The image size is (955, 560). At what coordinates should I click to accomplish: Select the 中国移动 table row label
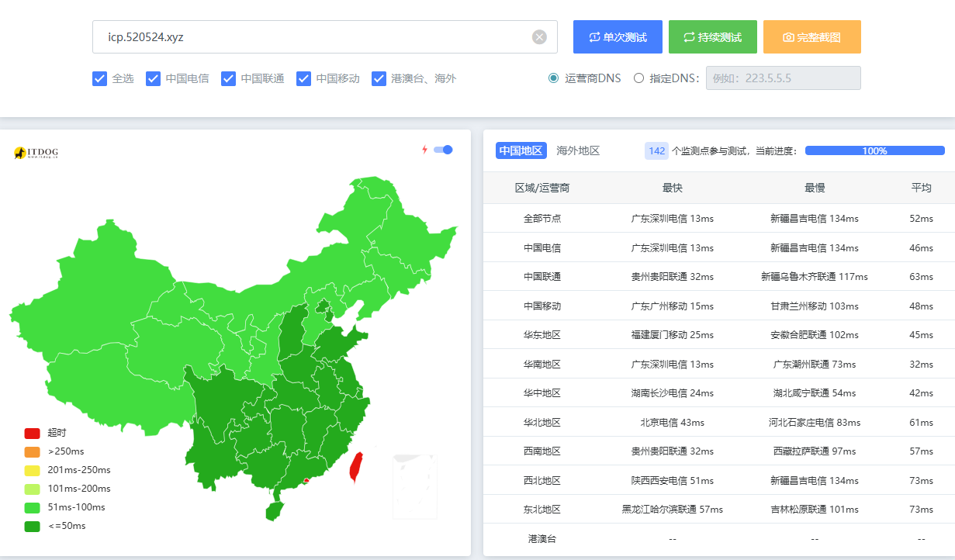(542, 306)
